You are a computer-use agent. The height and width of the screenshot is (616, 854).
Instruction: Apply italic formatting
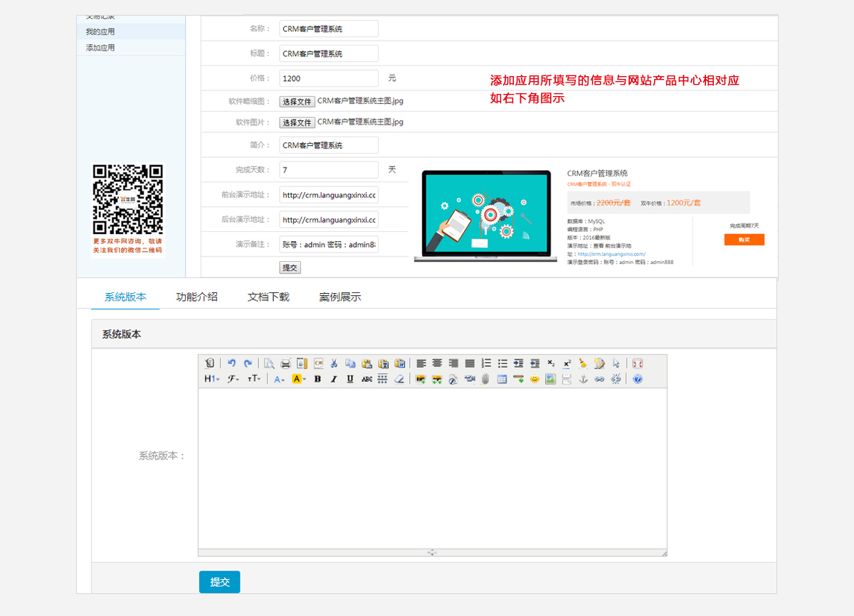pyautogui.click(x=334, y=379)
